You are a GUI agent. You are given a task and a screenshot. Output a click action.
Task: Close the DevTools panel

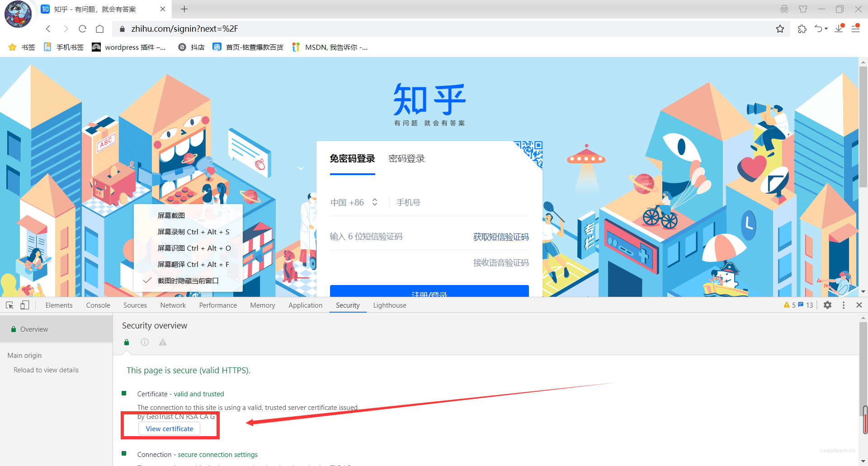(x=859, y=305)
